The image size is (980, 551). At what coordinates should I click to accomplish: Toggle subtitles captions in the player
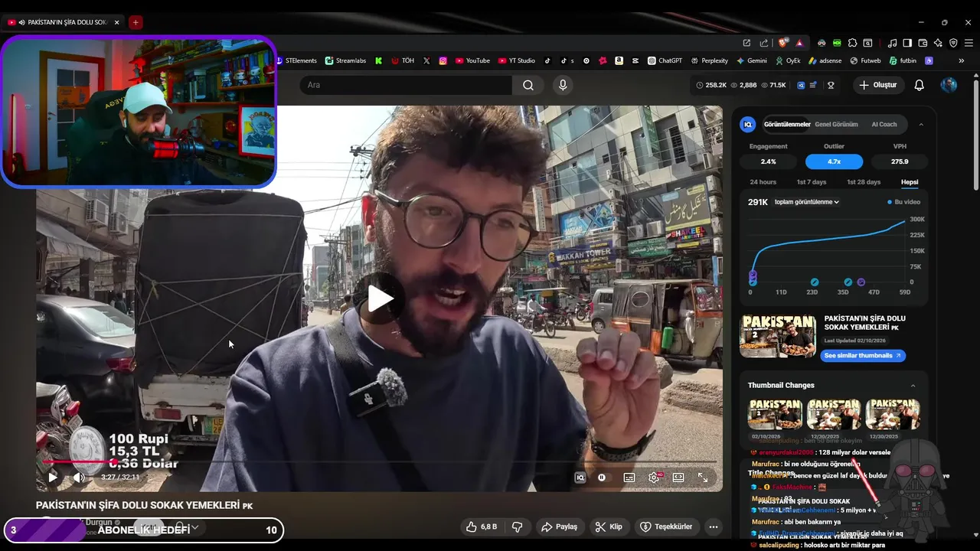[x=629, y=478]
